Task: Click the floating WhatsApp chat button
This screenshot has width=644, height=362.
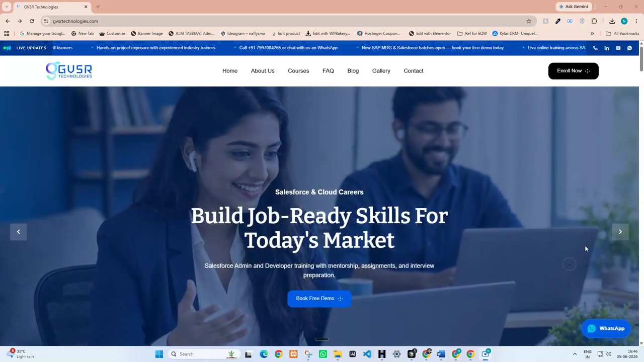Action: (606, 329)
